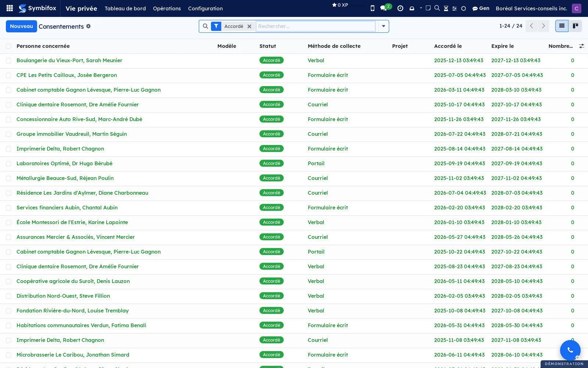
Task: Check Concessionnaire Auto Rive-Sud row checkbox
Action: pyautogui.click(x=8, y=120)
